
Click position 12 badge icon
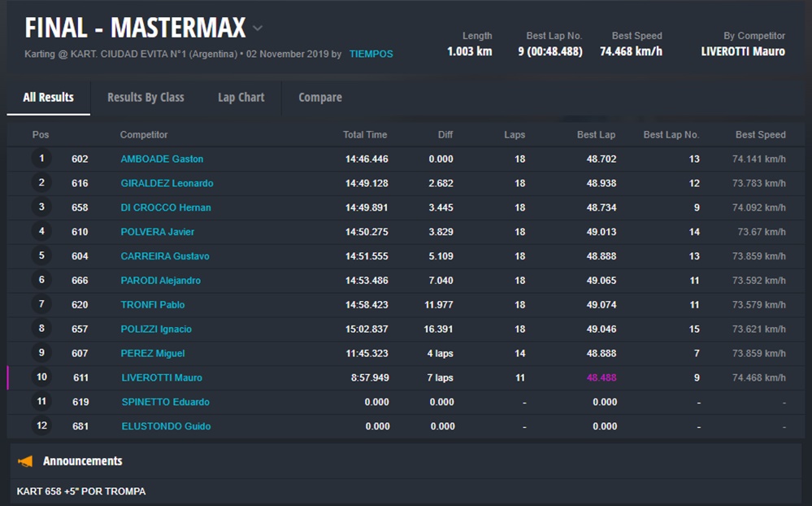tap(41, 425)
